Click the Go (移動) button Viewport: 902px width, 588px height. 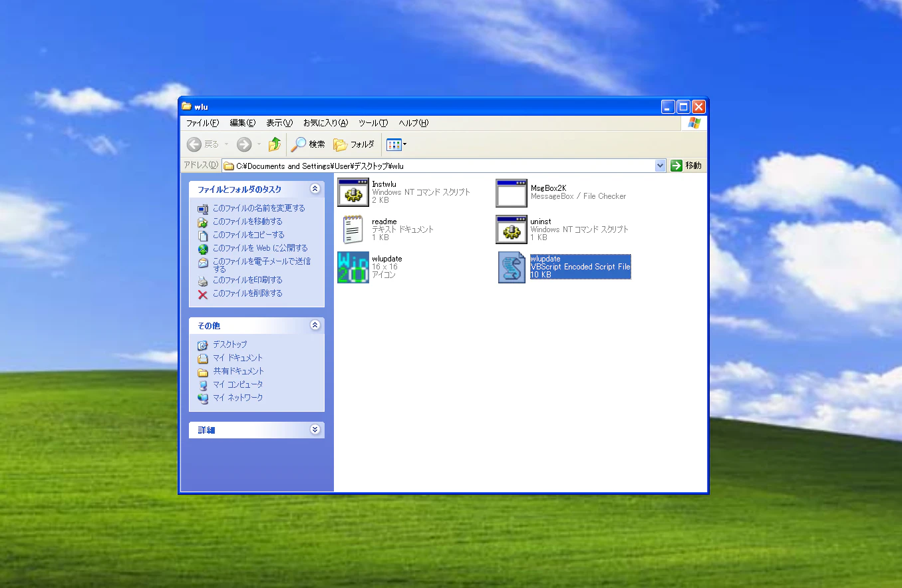686,166
